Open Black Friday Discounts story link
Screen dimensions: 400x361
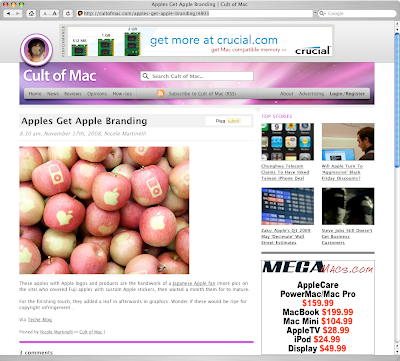pyautogui.click(x=342, y=172)
